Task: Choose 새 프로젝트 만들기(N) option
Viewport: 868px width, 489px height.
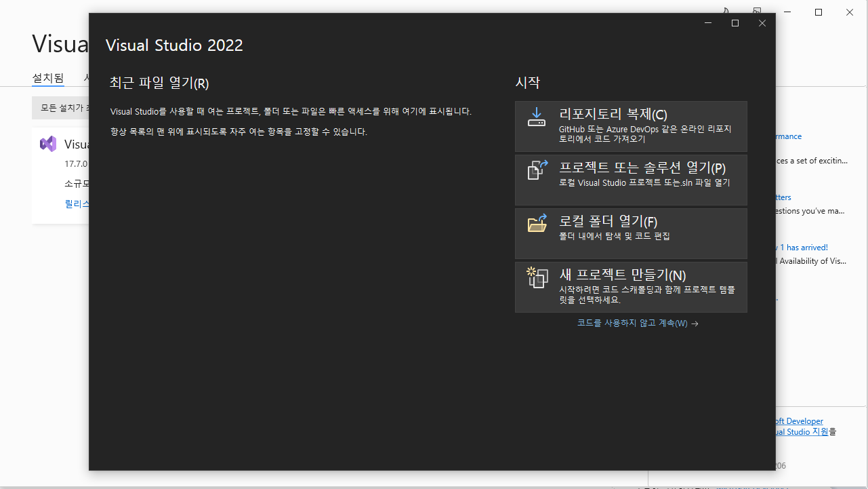Action: click(631, 287)
